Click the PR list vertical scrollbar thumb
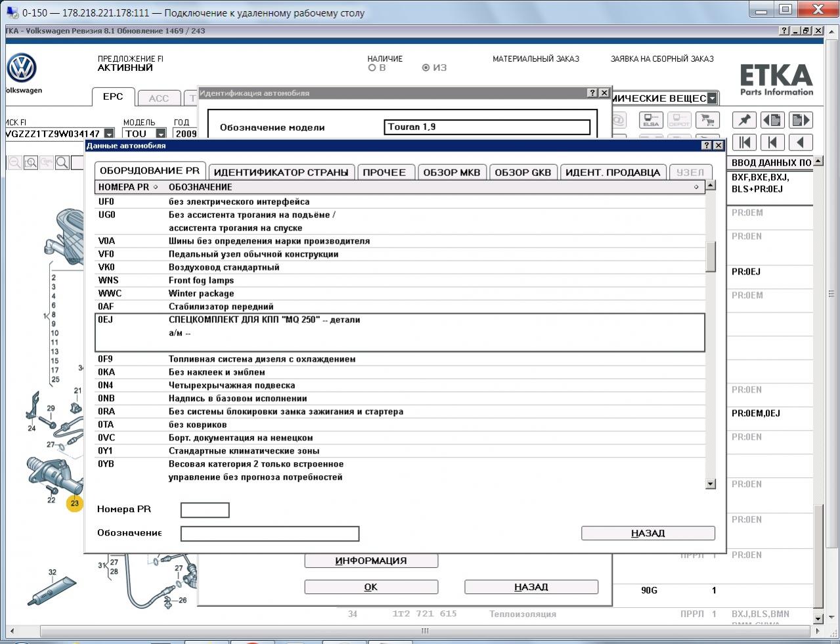 coord(711,257)
